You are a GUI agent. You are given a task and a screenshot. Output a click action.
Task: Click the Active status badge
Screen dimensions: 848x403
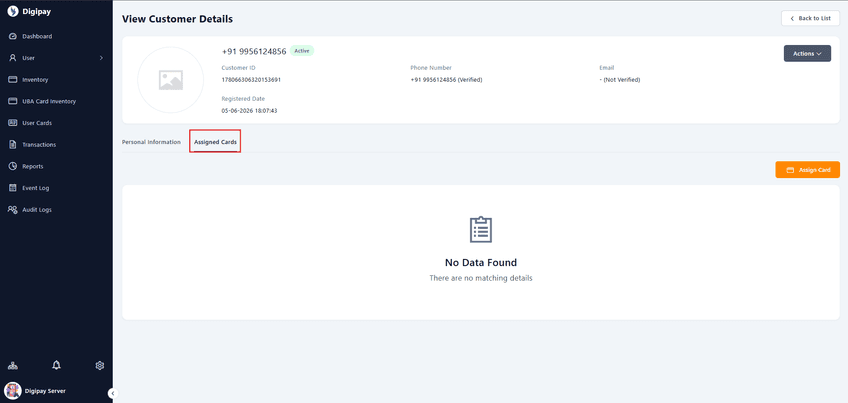coord(302,51)
